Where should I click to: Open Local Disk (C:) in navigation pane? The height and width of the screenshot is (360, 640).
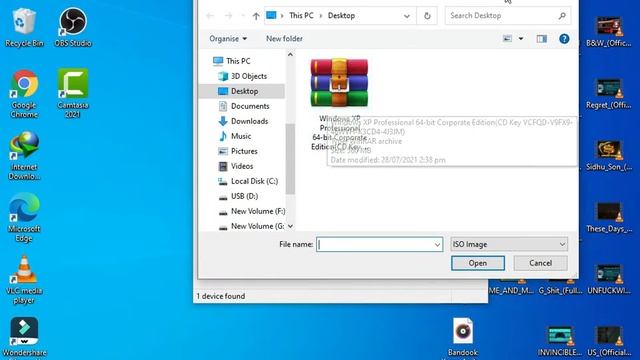pyautogui.click(x=248, y=181)
